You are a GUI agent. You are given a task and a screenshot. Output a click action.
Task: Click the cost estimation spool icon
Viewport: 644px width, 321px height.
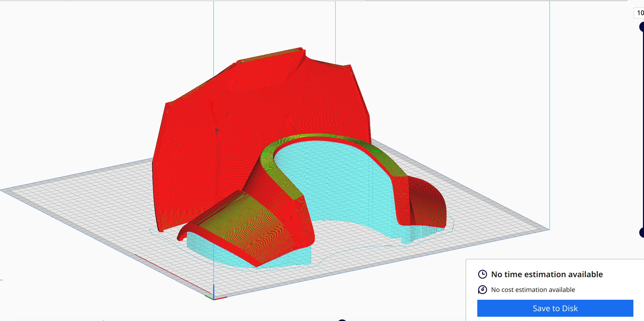[482, 290]
